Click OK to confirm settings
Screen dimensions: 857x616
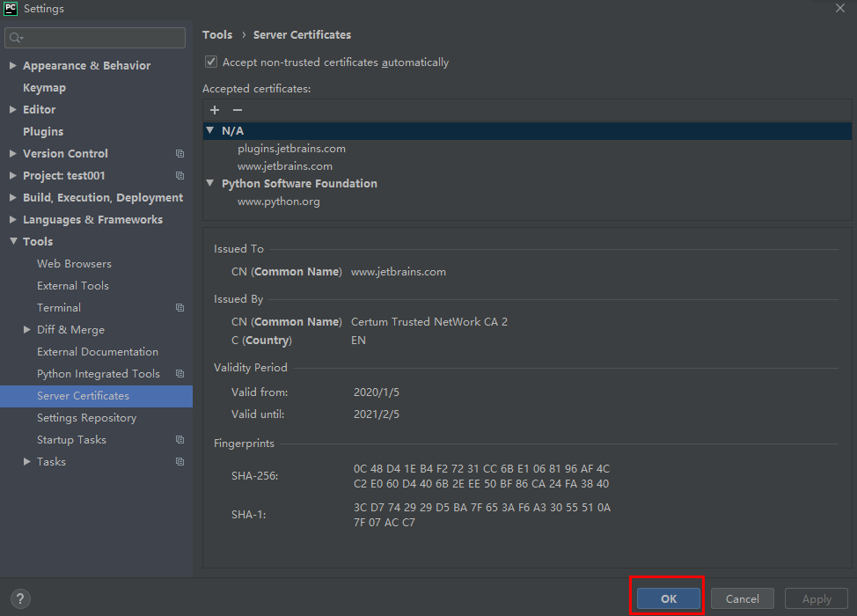coord(669,598)
